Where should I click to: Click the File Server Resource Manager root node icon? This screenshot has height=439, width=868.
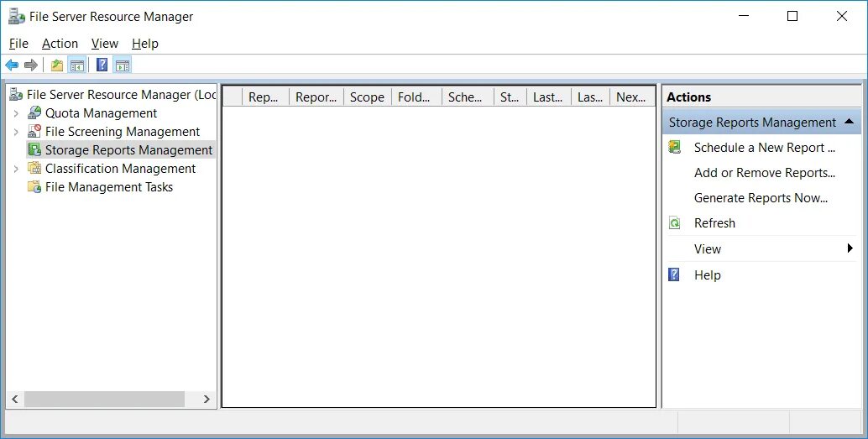pyautogui.click(x=17, y=95)
